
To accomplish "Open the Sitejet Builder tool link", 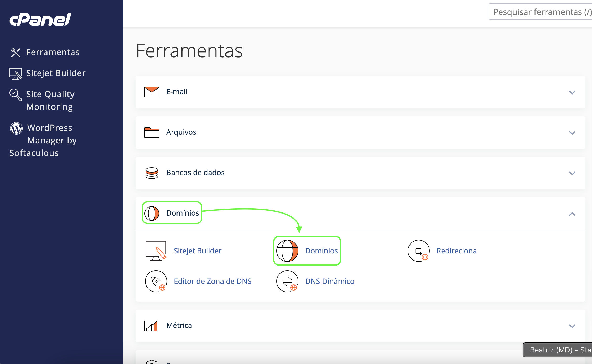I will tap(198, 251).
